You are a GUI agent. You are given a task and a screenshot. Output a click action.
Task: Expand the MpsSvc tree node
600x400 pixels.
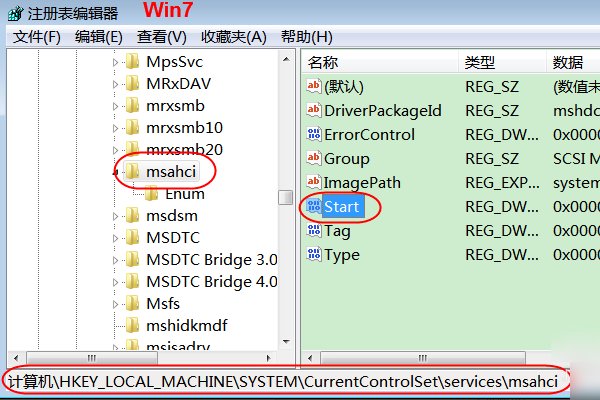116,62
